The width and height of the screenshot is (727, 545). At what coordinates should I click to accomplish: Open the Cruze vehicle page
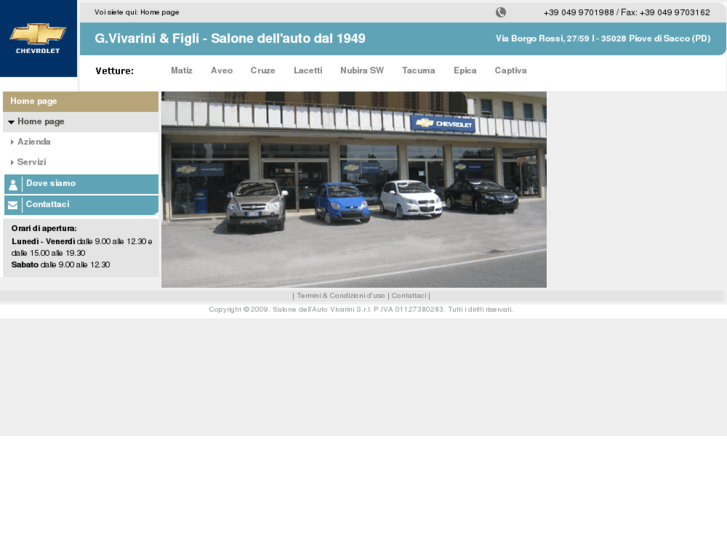pyautogui.click(x=263, y=71)
